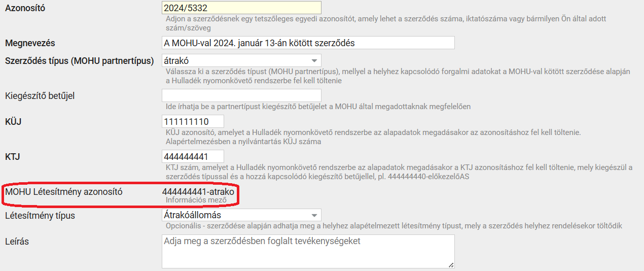This screenshot has height=271, width=644.
Task: Click the 'Szerződés típus (MOHU partnertípus)' label
Action: tap(79, 61)
